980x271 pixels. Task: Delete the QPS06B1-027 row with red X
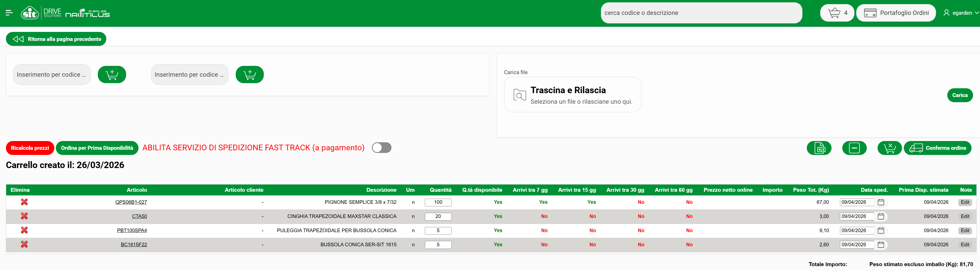(24, 202)
